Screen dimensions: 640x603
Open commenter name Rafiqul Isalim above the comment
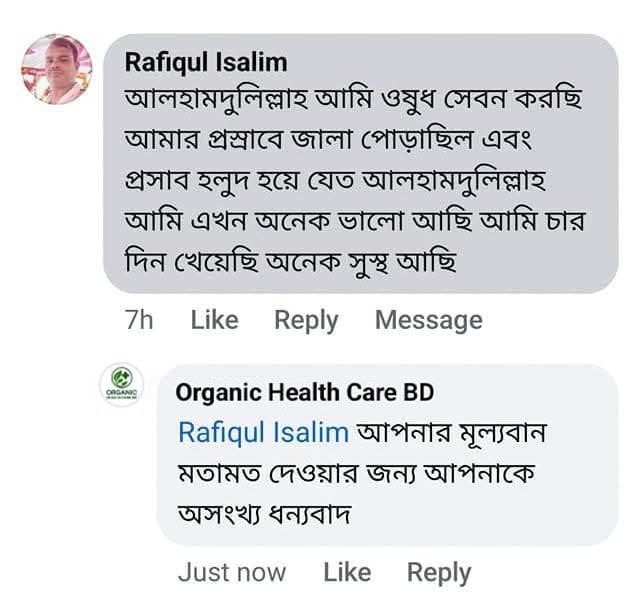click(x=206, y=62)
